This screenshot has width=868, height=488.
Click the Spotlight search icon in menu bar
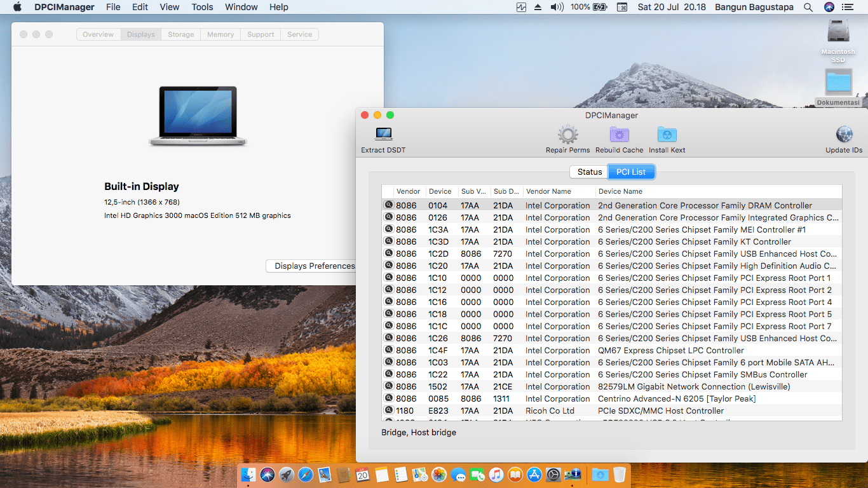pos(808,7)
